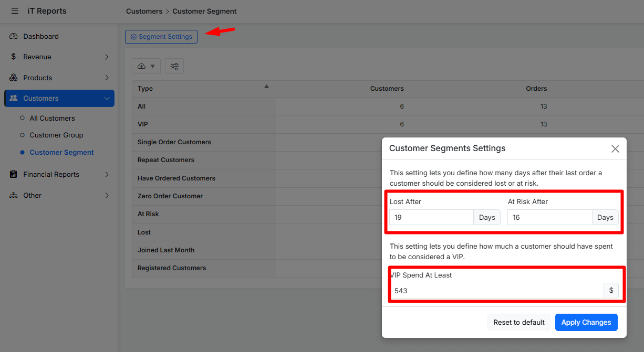Click the Products boxes icon

(x=14, y=78)
